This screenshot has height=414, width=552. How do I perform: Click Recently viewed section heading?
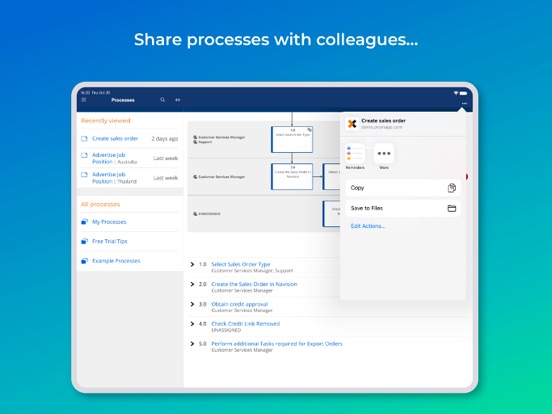[106, 121]
